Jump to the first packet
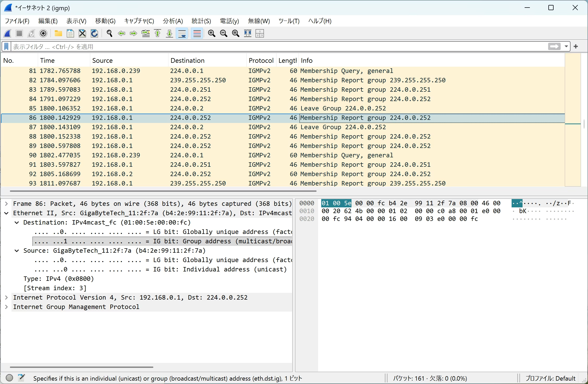 (157, 33)
